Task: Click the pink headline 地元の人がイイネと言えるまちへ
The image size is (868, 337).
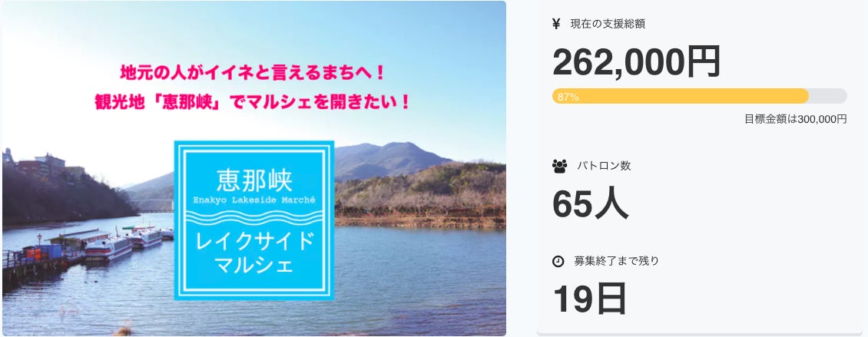Action: coord(253,74)
